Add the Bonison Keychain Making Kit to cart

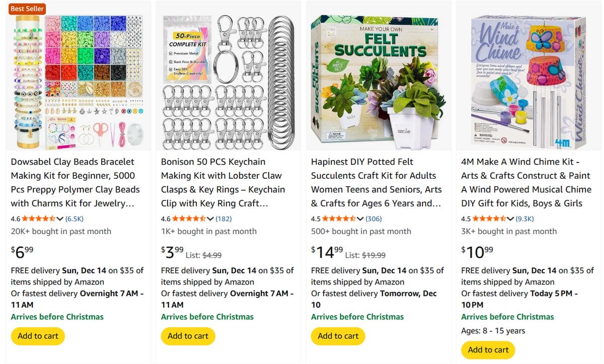(x=188, y=336)
